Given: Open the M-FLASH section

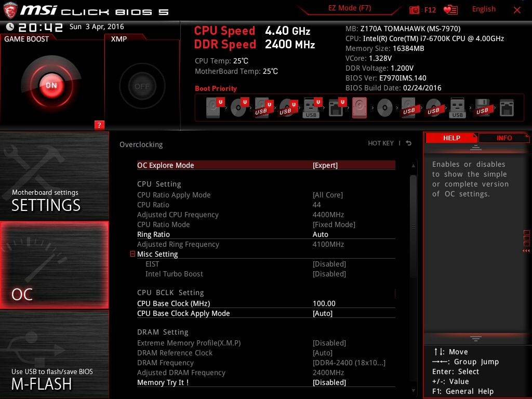Looking at the screenshot, I should pyautogui.click(x=54, y=354).
